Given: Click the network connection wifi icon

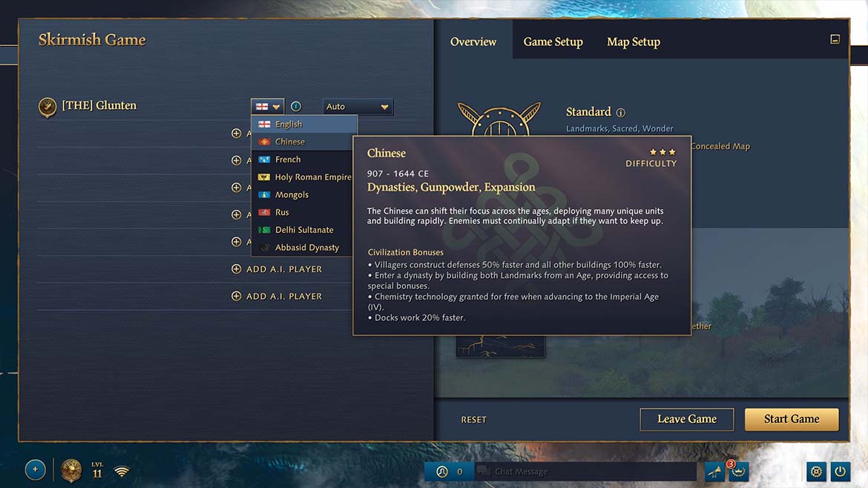Looking at the screenshot, I should [122, 472].
